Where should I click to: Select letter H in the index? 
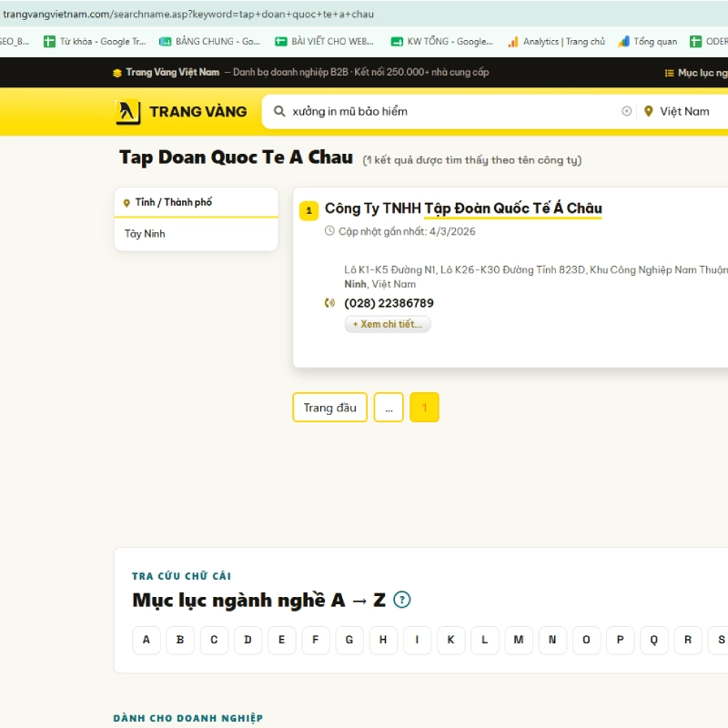pos(383,640)
